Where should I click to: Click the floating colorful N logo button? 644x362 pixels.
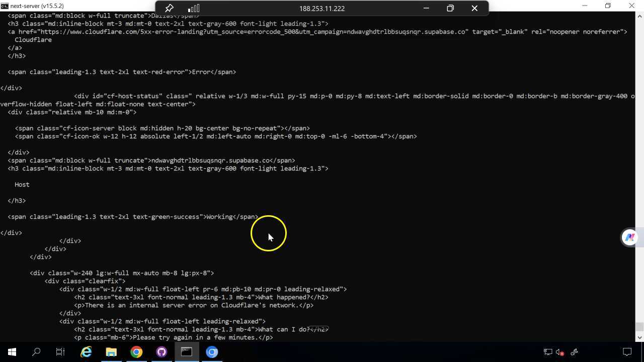(629, 237)
